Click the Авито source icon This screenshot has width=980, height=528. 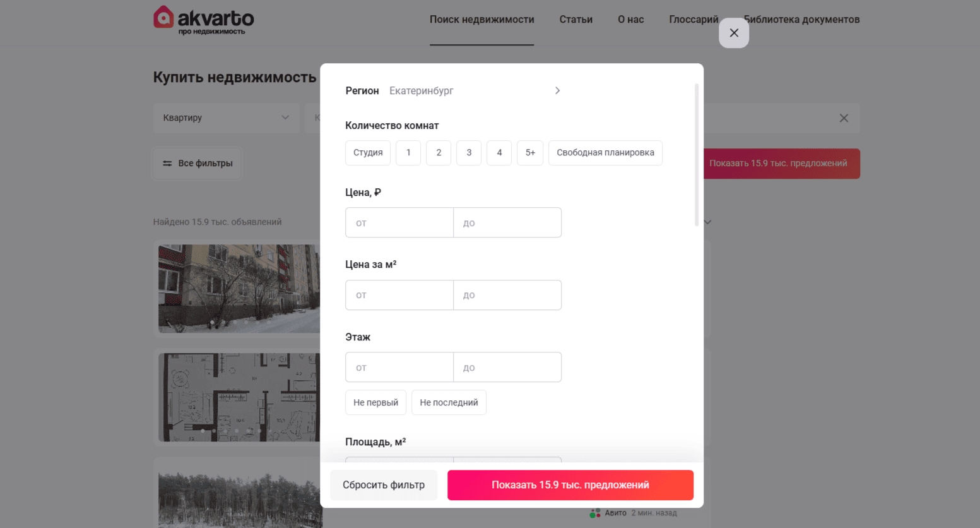595,513
